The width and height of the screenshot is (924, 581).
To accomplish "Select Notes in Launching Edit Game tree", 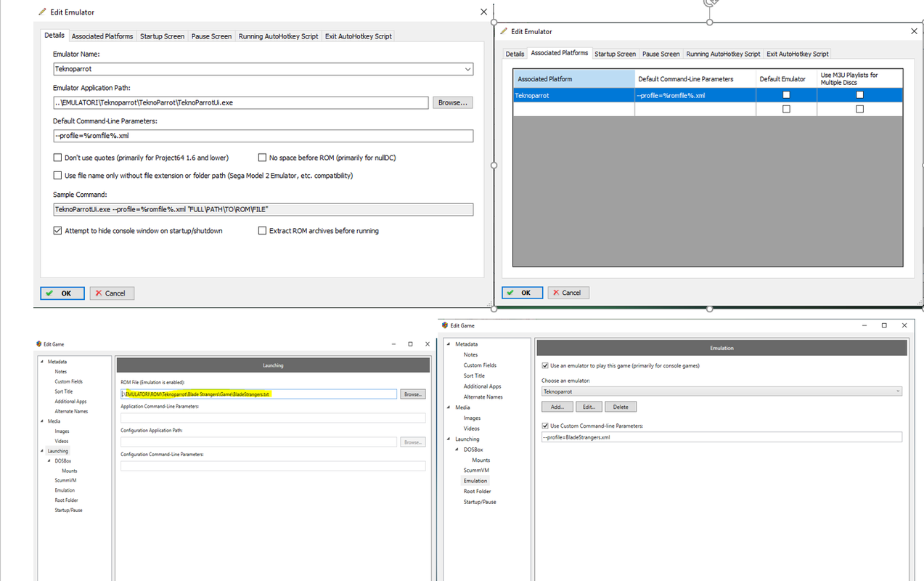I will (61, 372).
